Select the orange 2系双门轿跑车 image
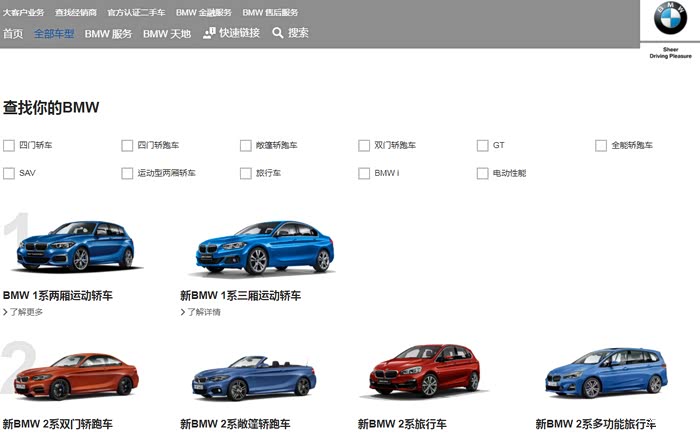Screen dimensions: 700x434 pos(76,376)
